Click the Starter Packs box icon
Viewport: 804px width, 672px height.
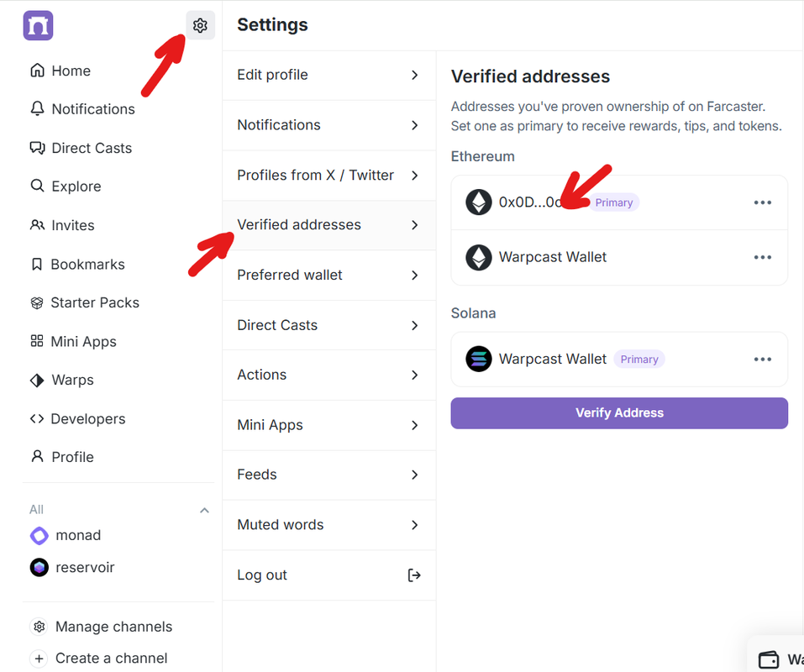click(37, 303)
